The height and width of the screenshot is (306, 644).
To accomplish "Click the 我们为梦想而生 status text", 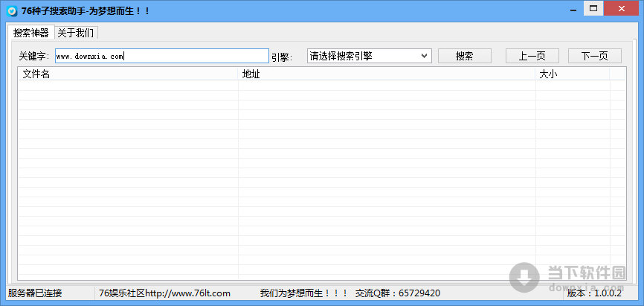I will [x=304, y=293].
